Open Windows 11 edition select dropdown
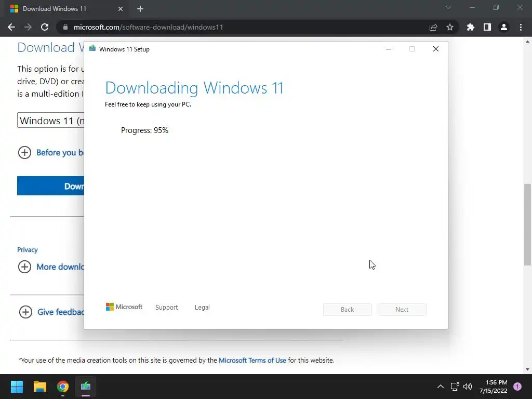The image size is (532, 399). tap(50, 121)
